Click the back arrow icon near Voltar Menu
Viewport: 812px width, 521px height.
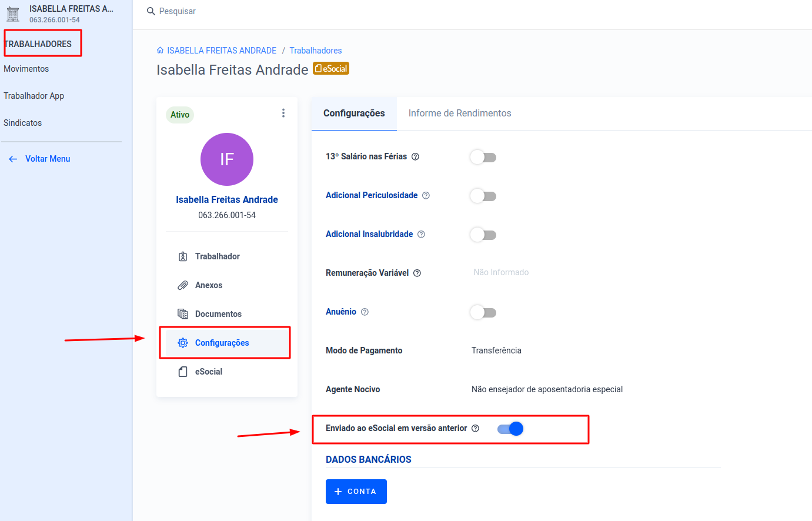13,159
